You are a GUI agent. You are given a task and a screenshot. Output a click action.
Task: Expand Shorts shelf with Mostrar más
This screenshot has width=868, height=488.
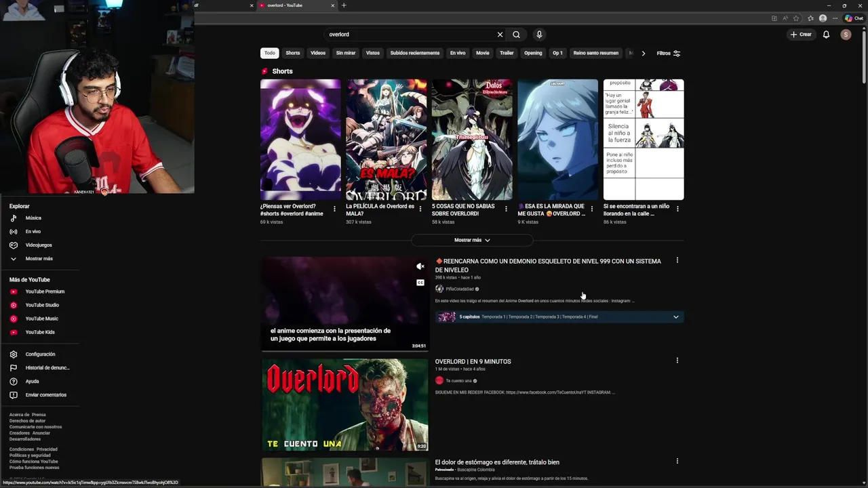[472, 240]
